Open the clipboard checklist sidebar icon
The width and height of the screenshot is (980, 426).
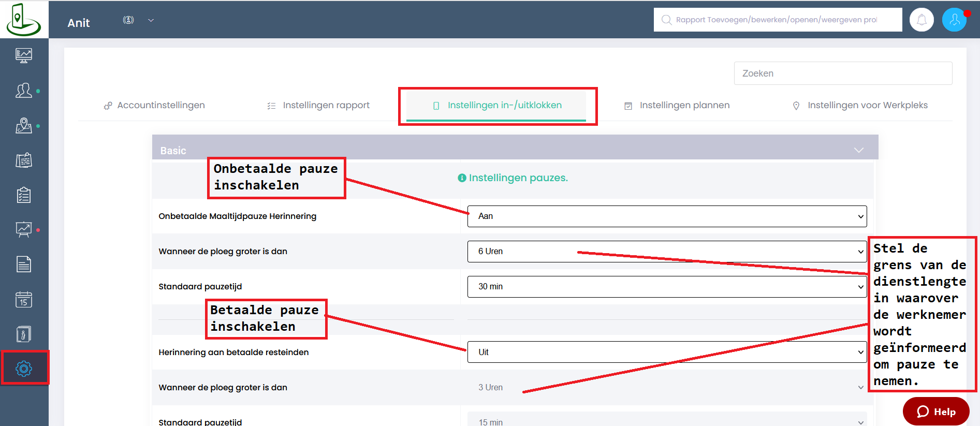click(24, 195)
